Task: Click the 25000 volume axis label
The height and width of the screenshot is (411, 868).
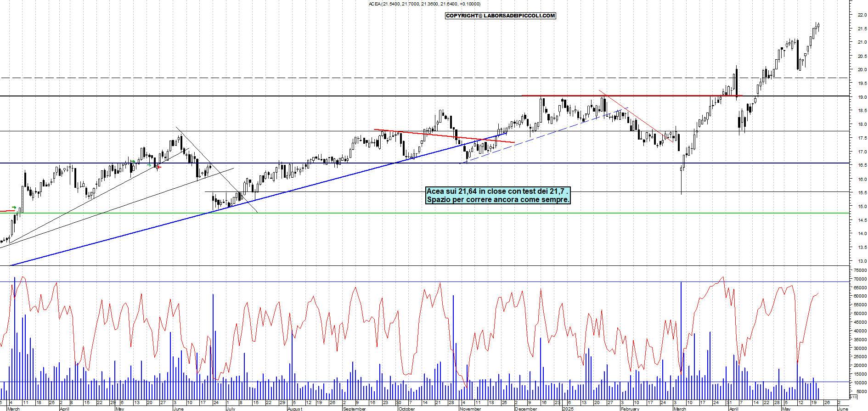Action: [860, 357]
